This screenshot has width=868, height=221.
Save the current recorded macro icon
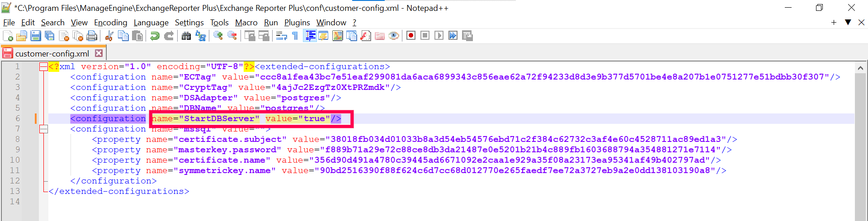click(467, 36)
